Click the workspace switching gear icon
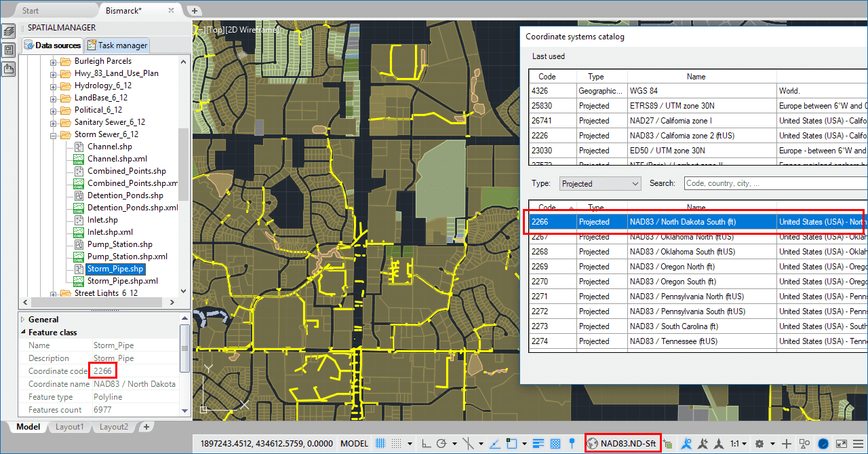This screenshot has width=868, height=454. pyautogui.click(x=759, y=444)
